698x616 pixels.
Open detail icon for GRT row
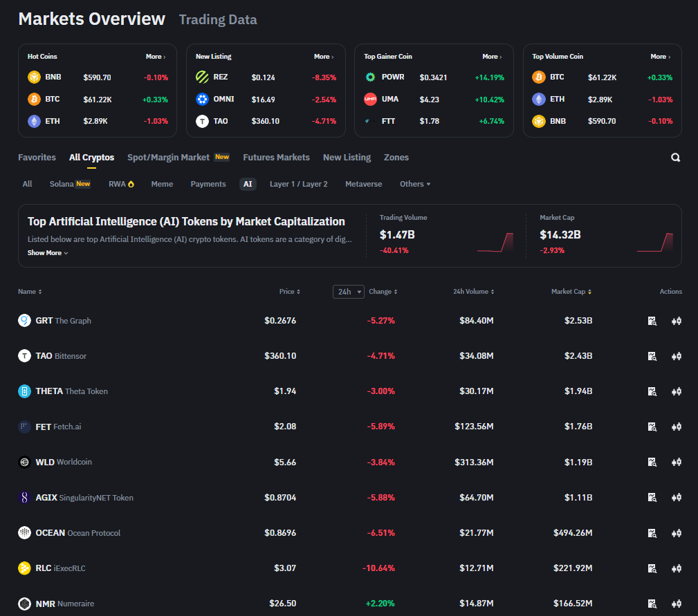[652, 321]
